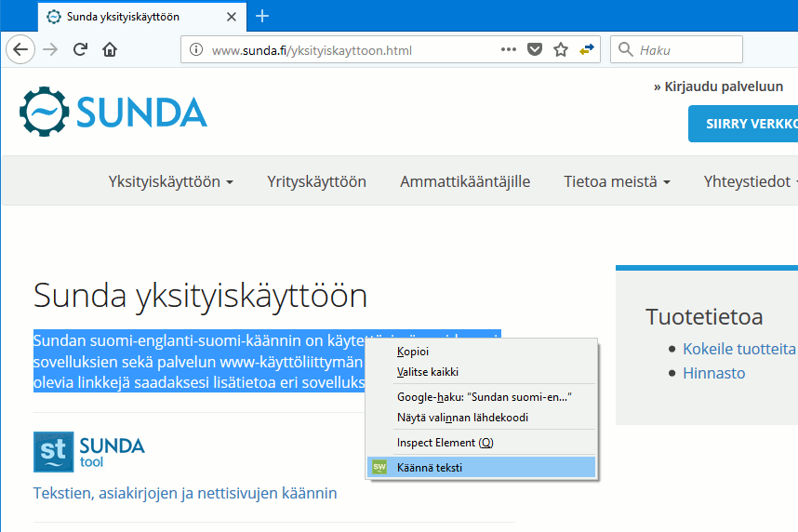Image resolution: width=798 pixels, height=532 pixels.
Task: Click the SUNDA logo text
Action: click(x=141, y=112)
